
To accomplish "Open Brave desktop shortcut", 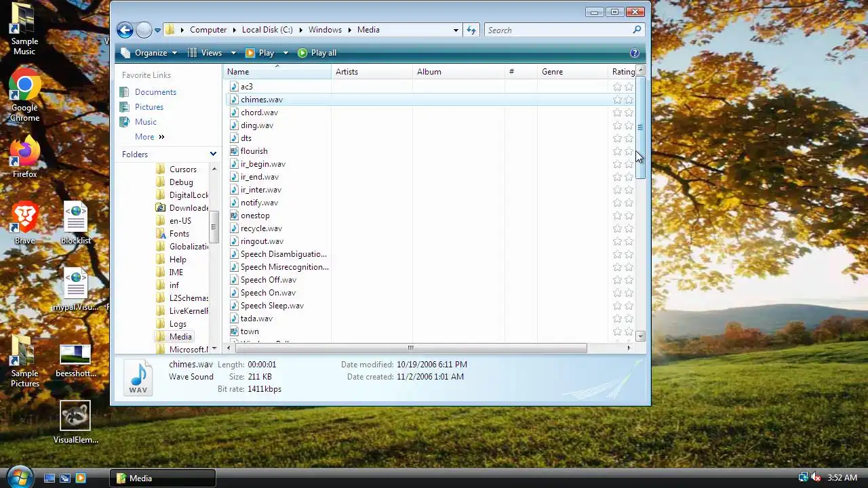I will point(24,223).
